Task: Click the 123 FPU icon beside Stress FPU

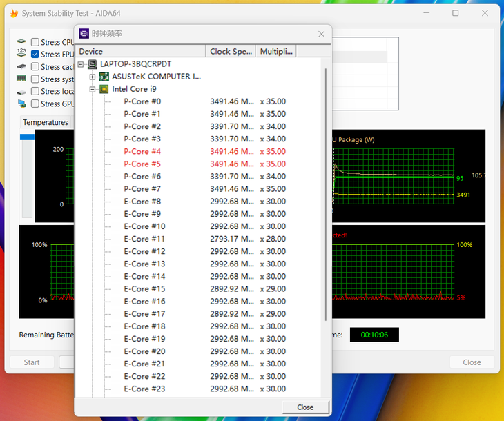Action: point(21,52)
